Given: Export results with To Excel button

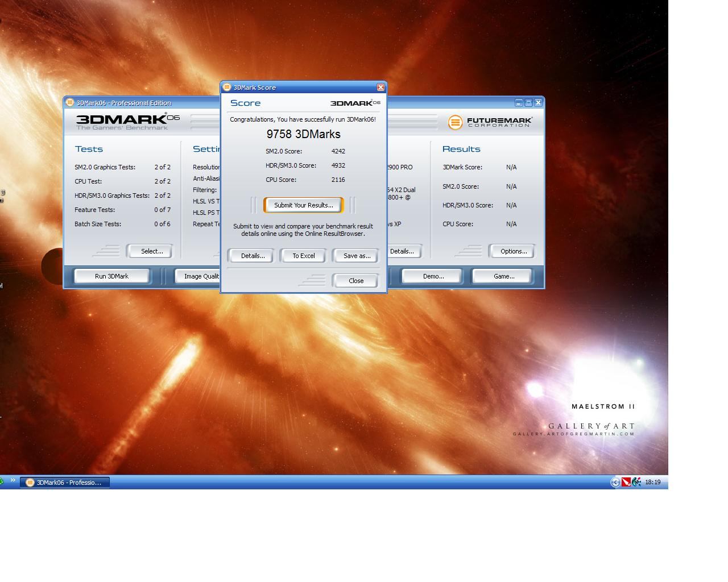Looking at the screenshot, I should point(304,256).
